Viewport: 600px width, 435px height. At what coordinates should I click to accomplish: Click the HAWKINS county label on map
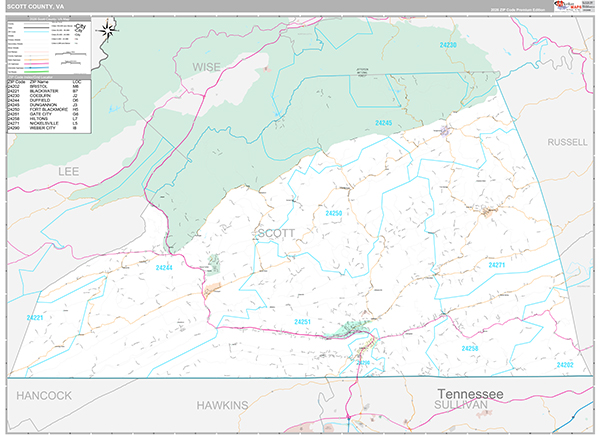(222, 405)
